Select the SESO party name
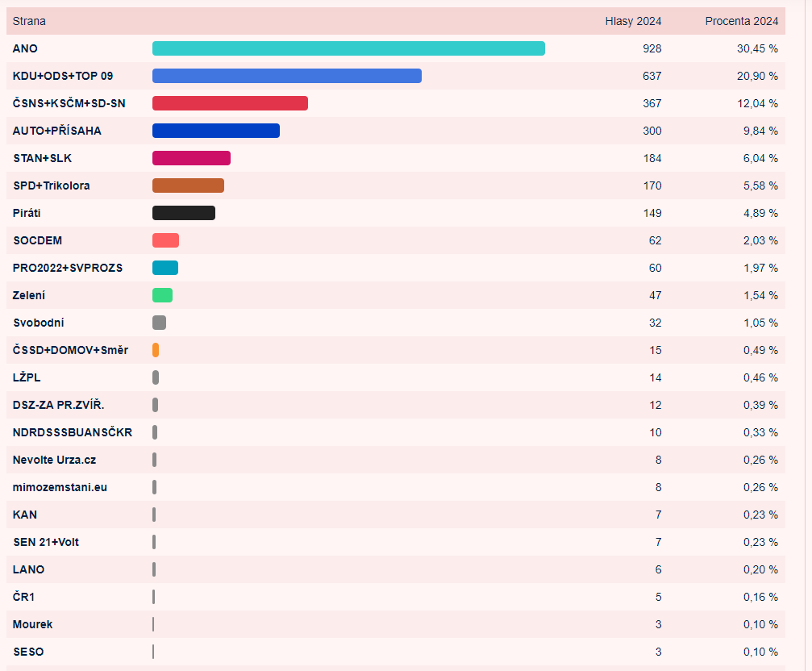The width and height of the screenshot is (812, 671). point(28,652)
